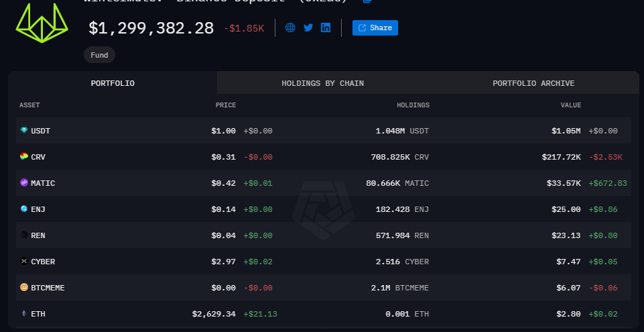The height and width of the screenshot is (332, 644).
Task: Click the -$1.85K balance change
Action: click(x=244, y=28)
